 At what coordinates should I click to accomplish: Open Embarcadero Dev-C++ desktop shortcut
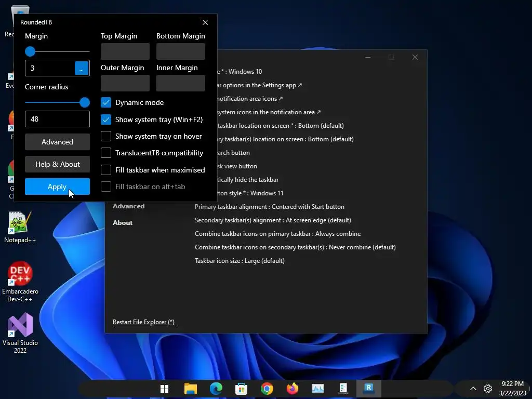click(20, 281)
